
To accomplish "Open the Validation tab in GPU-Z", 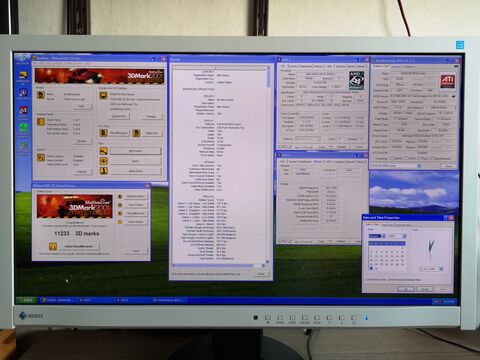I will [408, 66].
